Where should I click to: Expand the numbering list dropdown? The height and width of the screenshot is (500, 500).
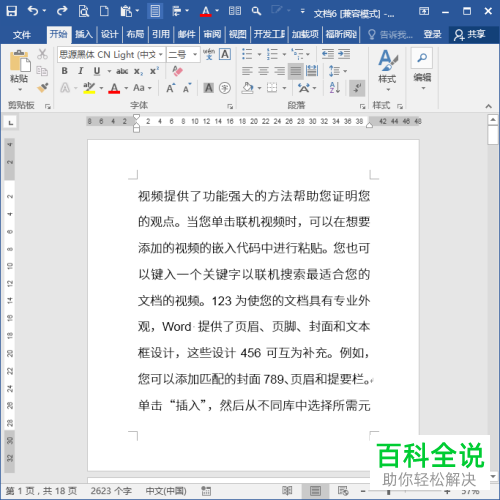click(x=284, y=54)
